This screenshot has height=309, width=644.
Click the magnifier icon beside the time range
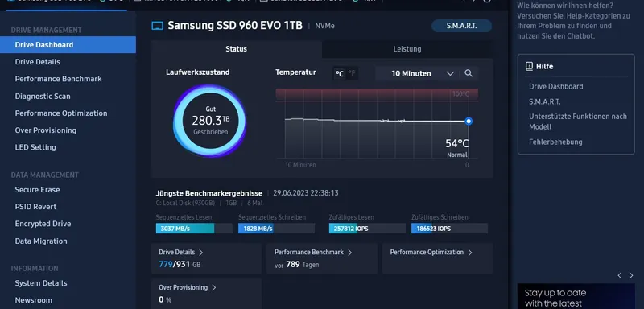(469, 73)
